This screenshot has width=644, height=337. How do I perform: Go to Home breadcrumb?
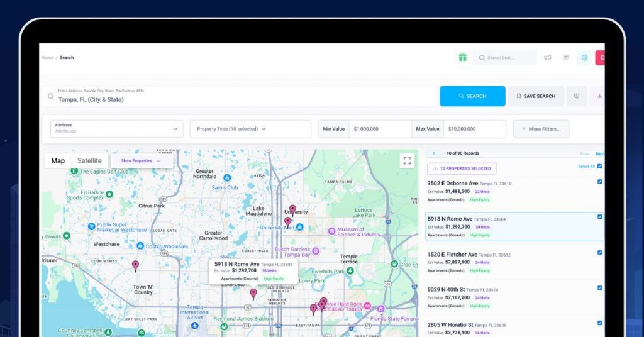pos(47,57)
